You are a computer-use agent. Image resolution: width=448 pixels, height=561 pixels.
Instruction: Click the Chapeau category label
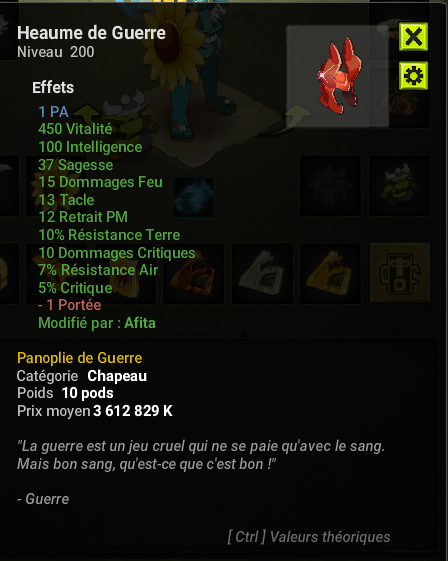click(x=117, y=376)
